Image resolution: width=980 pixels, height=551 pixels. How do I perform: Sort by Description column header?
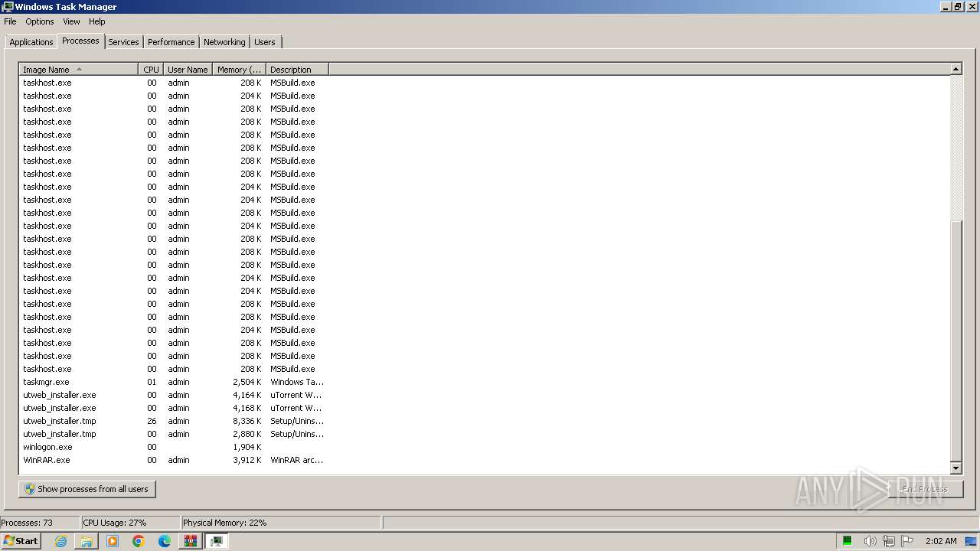click(x=297, y=70)
